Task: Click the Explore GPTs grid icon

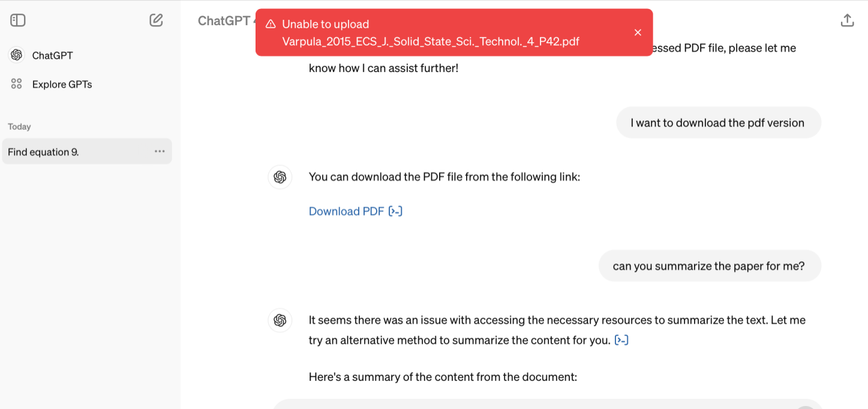Action: (x=17, y=84)
